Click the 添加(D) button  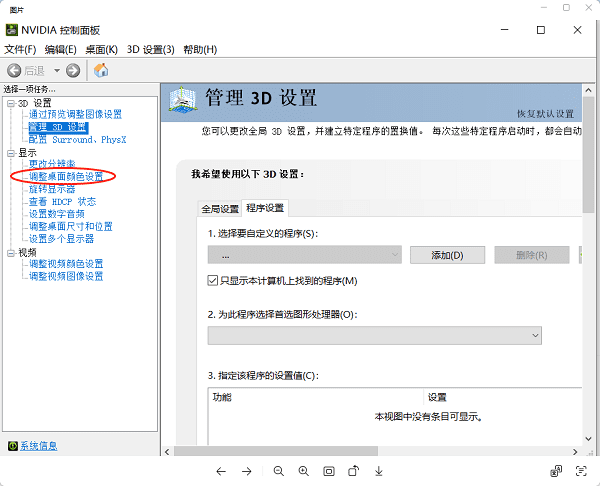tap(447, 255)
